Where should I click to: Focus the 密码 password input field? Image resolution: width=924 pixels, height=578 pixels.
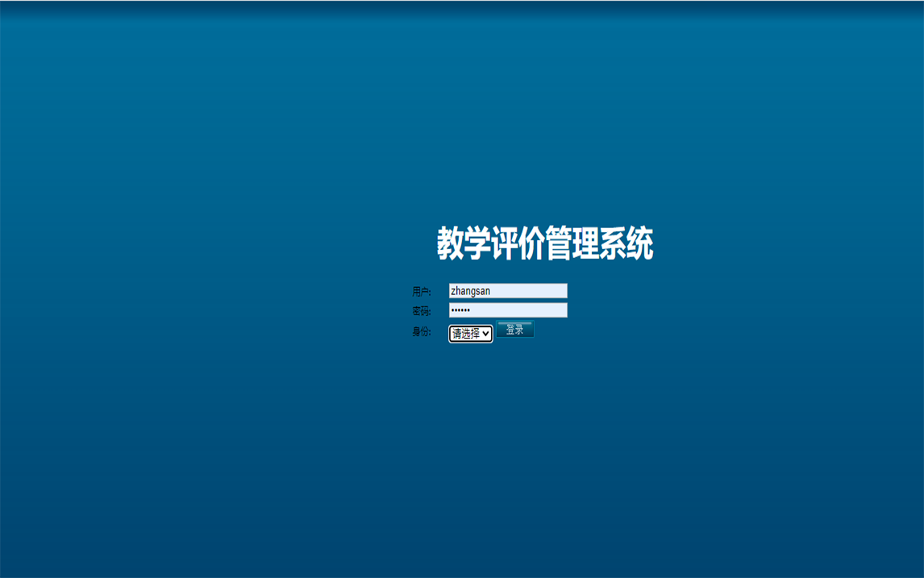pyautogui.click(x=508, y=310)
